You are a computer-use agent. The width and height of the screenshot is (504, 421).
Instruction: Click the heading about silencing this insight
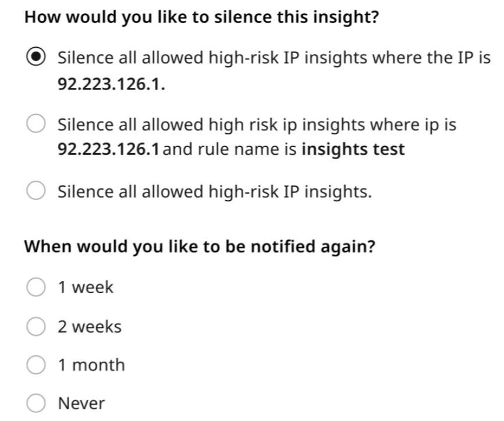click(201, 16)
